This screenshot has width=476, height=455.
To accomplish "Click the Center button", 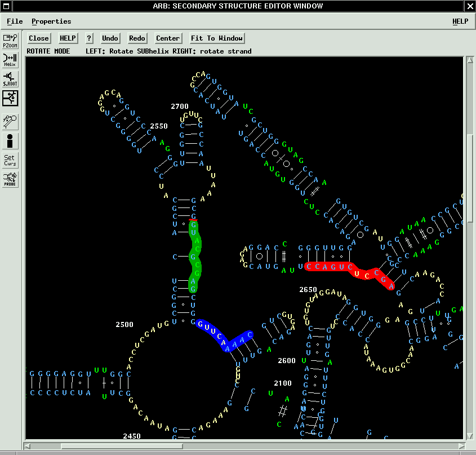I will click(x=168, y=38).
